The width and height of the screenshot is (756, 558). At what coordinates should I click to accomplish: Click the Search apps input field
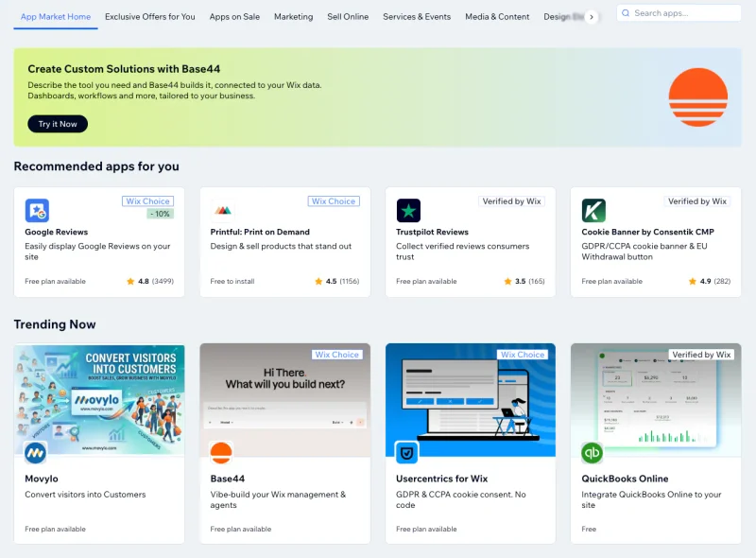click(x=679, y=13)
